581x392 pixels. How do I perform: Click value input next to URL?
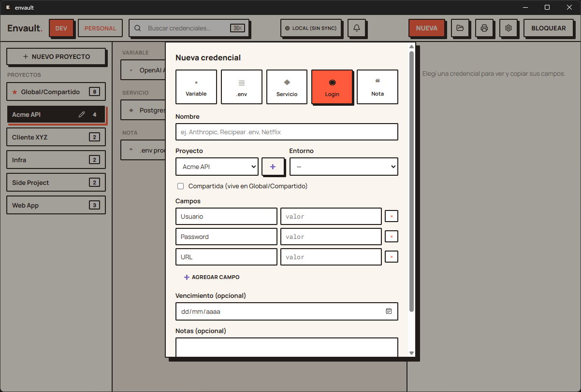pos(331,257)
